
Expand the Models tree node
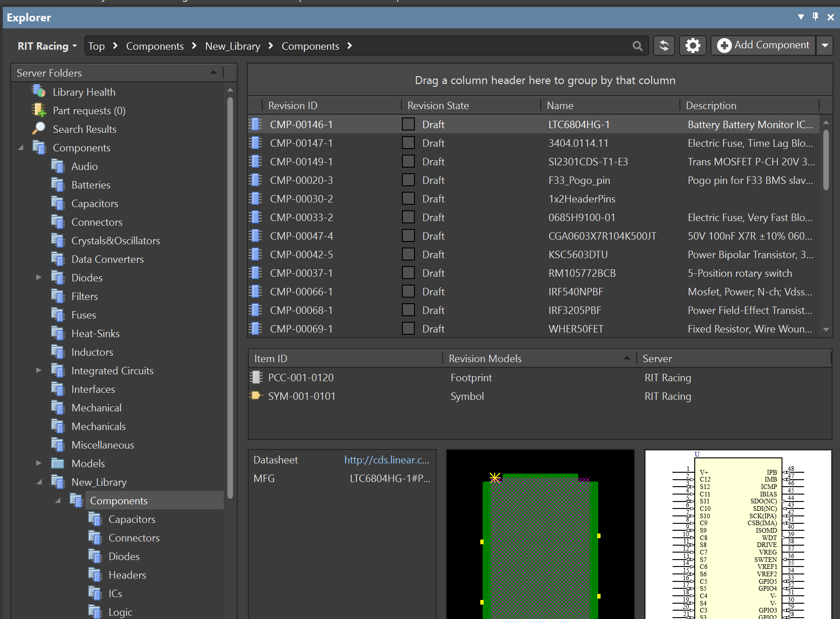coord(39,463)
